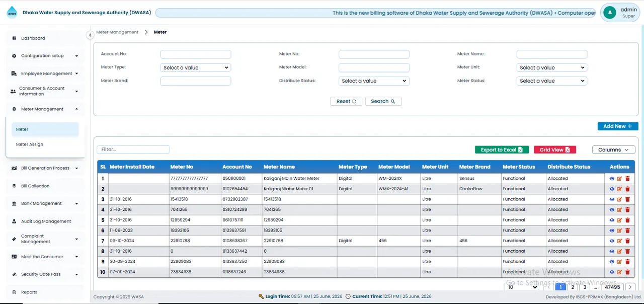Open the Meter Status dropdown
The height and width of the screenshot is (304, 644).
point(551,81)
